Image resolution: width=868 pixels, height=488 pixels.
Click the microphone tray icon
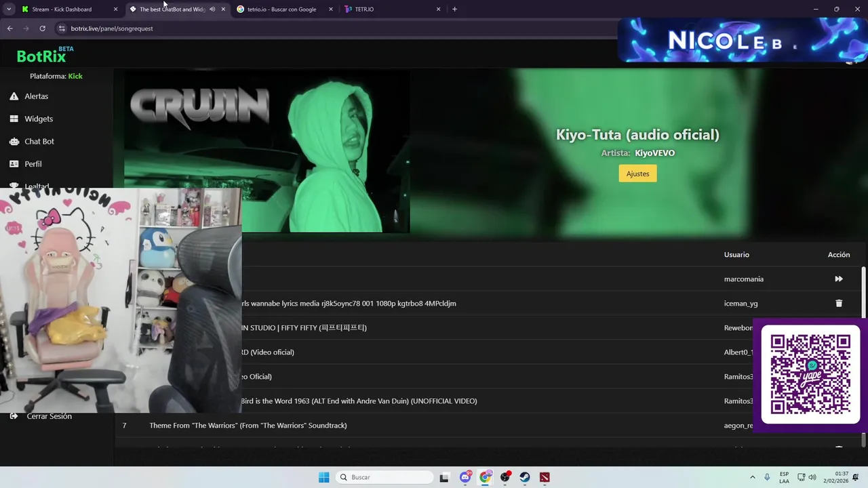tap(767, 477)
